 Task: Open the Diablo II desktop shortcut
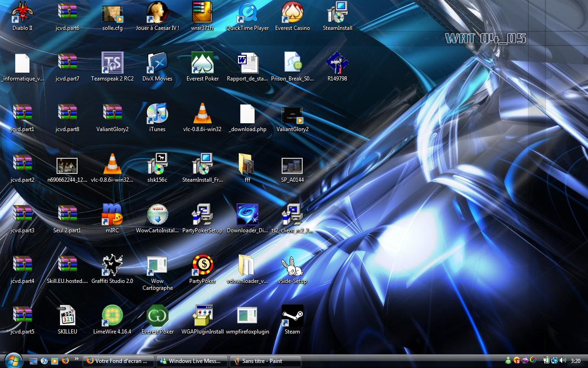pyautogui.click(x=22, y=12)
